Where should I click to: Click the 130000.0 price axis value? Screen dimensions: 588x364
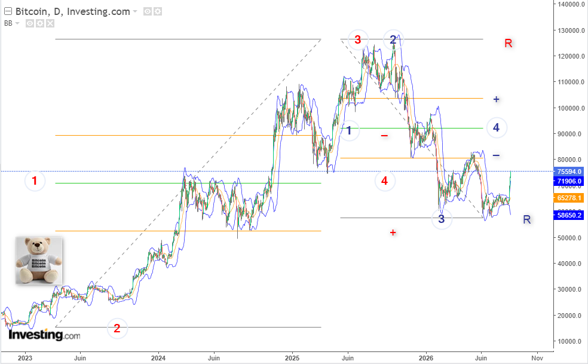click(x=571, y=30)
